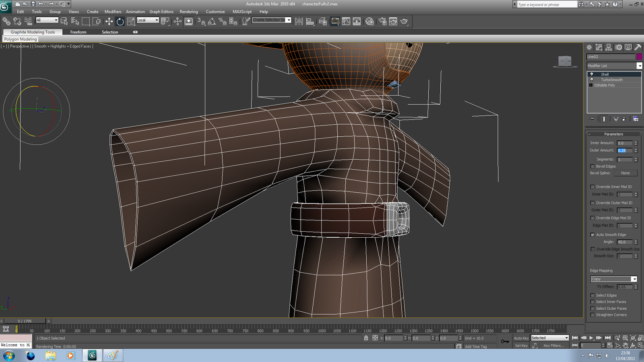Enable the Bevel Edges checkbox
Viewport: 644px width, 362px height.
[x=592, y=166]
